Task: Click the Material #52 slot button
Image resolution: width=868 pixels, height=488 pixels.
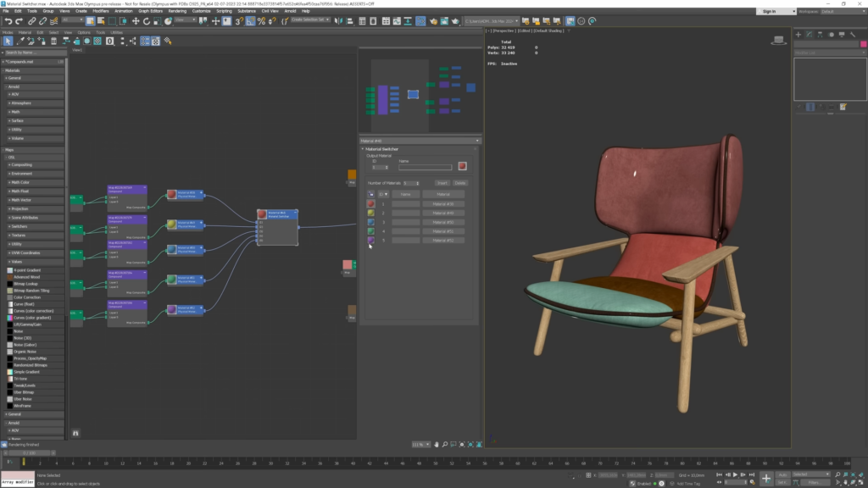Action: coord(443,240)
